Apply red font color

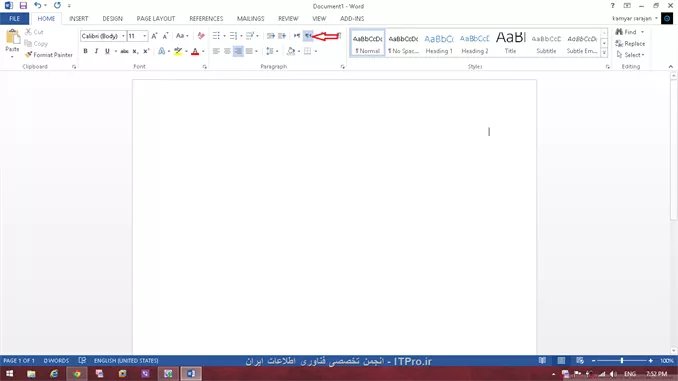click(195, 51)
